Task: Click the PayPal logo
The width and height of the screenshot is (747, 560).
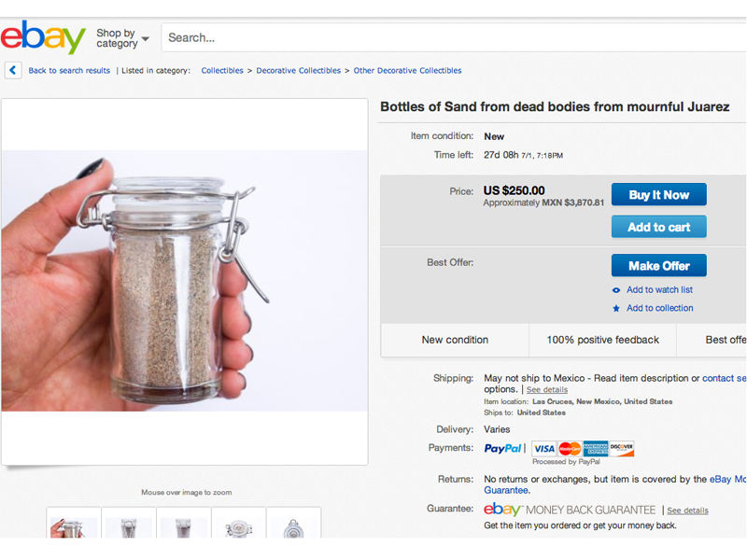Action: point(504,449)
